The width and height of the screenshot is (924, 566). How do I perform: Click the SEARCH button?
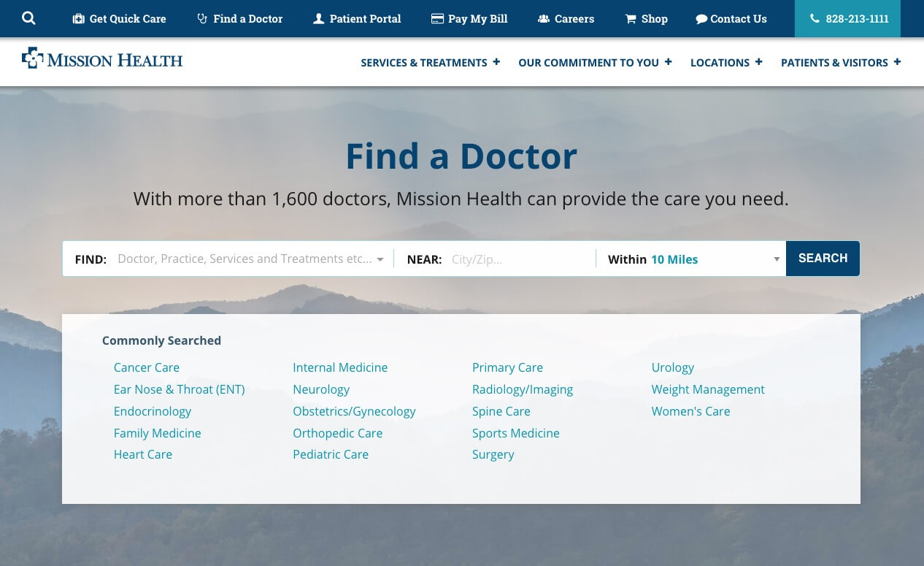click(x=823, y=259)
